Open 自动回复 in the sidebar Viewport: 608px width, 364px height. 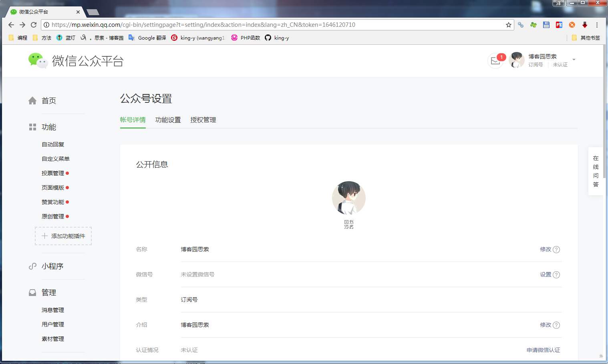(53, 144)
